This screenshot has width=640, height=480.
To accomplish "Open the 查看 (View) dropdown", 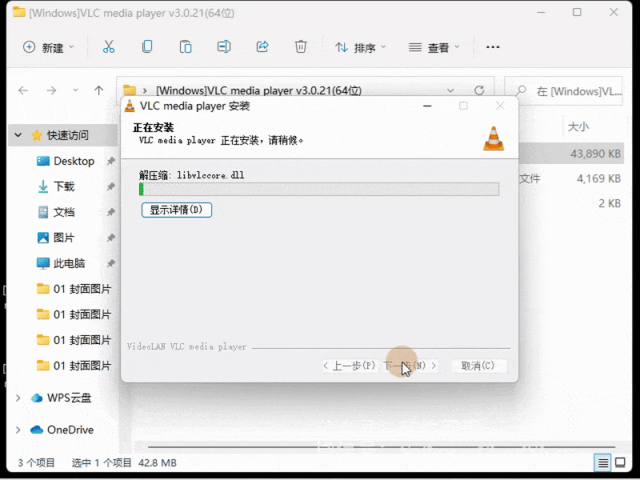I will pyautogui.click(x=434, y=47).
